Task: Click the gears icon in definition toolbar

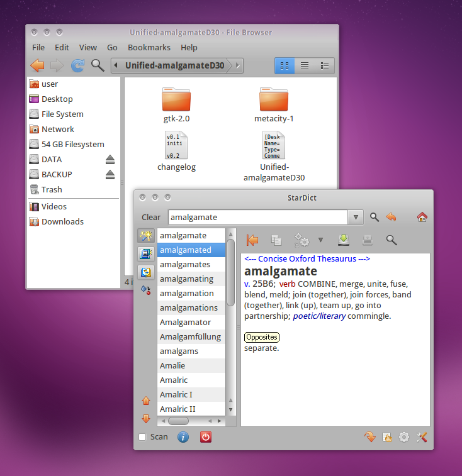Action: tap(301, 240)
